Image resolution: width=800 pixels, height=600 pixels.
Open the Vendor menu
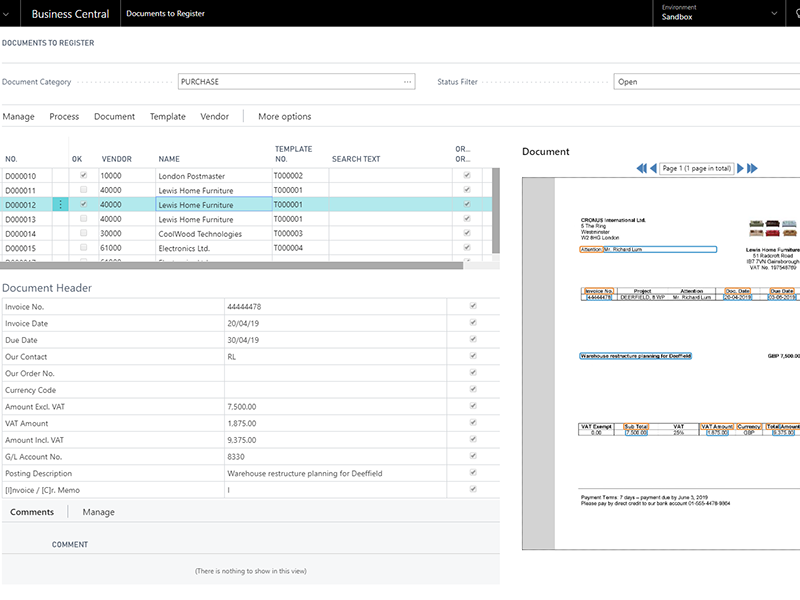214,116
